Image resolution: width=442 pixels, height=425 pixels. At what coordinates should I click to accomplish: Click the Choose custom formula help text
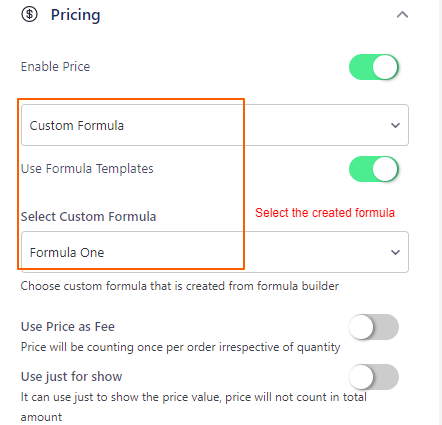tap(180, 286)
